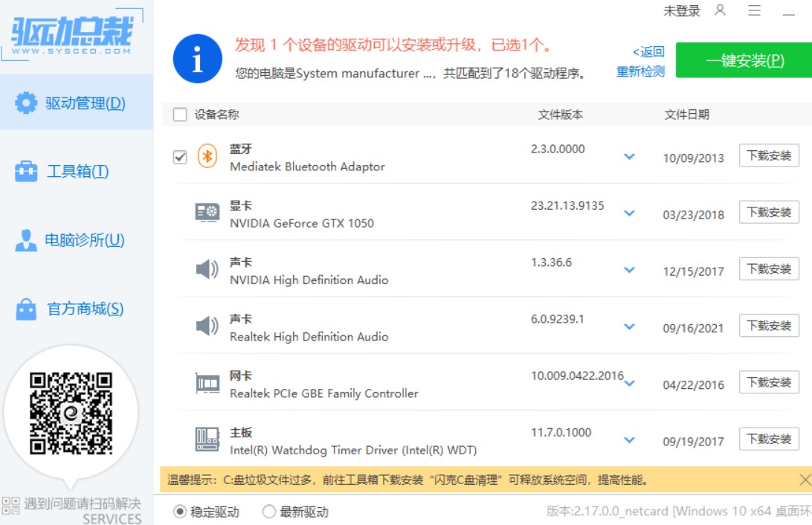812x525 pixels.
Task: Click the date 09/16/2021
Action: click(693, 328)
